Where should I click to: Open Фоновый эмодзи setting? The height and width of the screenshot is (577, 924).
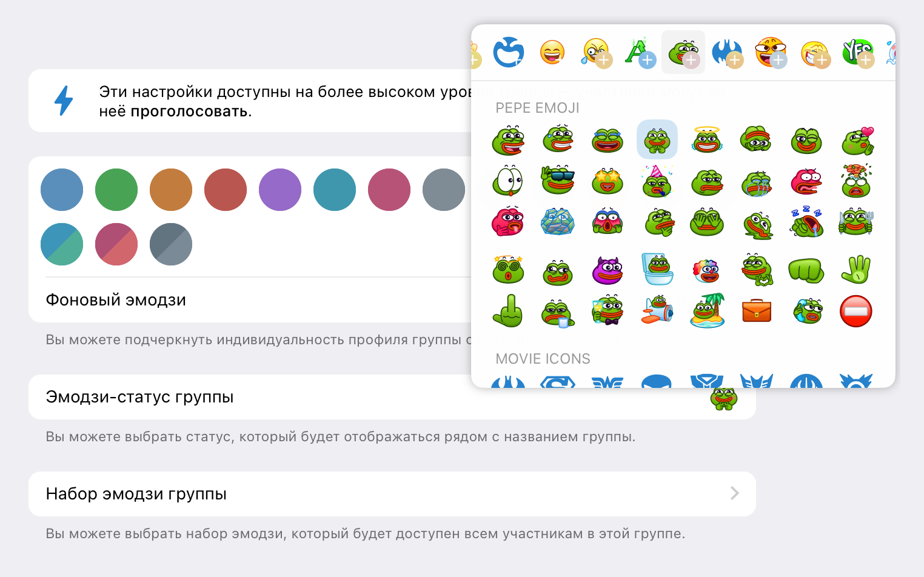click(250, 300)
